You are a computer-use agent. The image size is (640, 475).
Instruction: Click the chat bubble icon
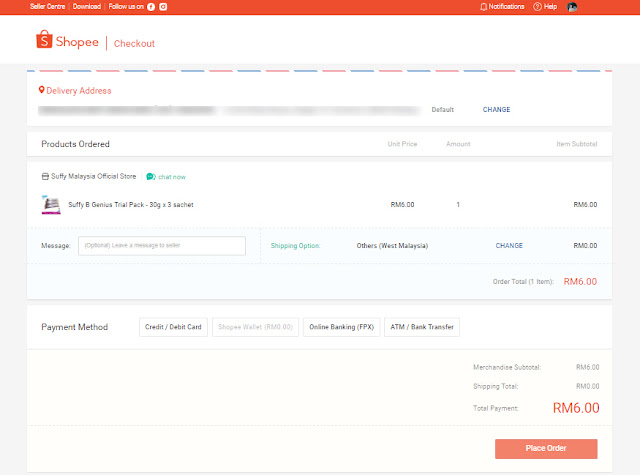[151, 177]
